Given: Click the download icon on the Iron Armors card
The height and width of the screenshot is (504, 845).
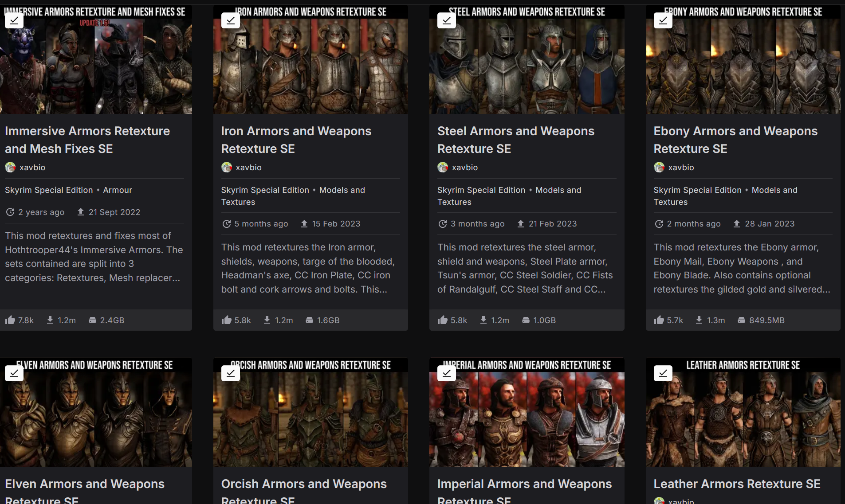Looking at the screenshot, I should [x=267, y=320].
